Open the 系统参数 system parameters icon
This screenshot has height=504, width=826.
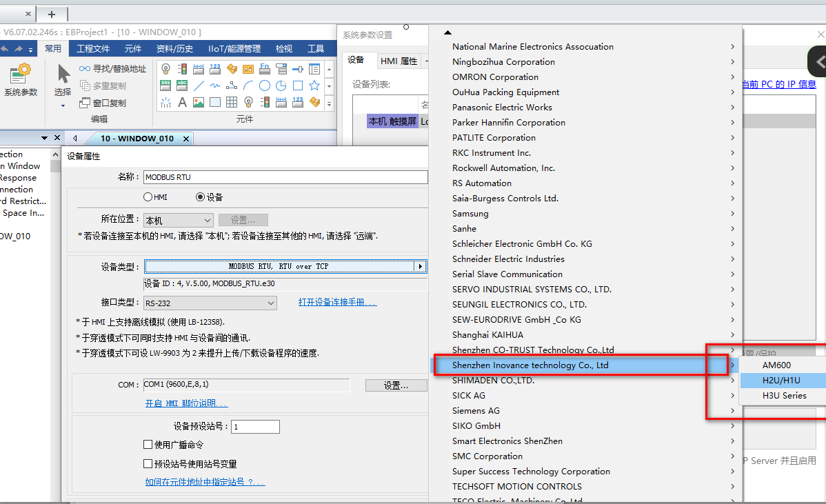point(20,79)
